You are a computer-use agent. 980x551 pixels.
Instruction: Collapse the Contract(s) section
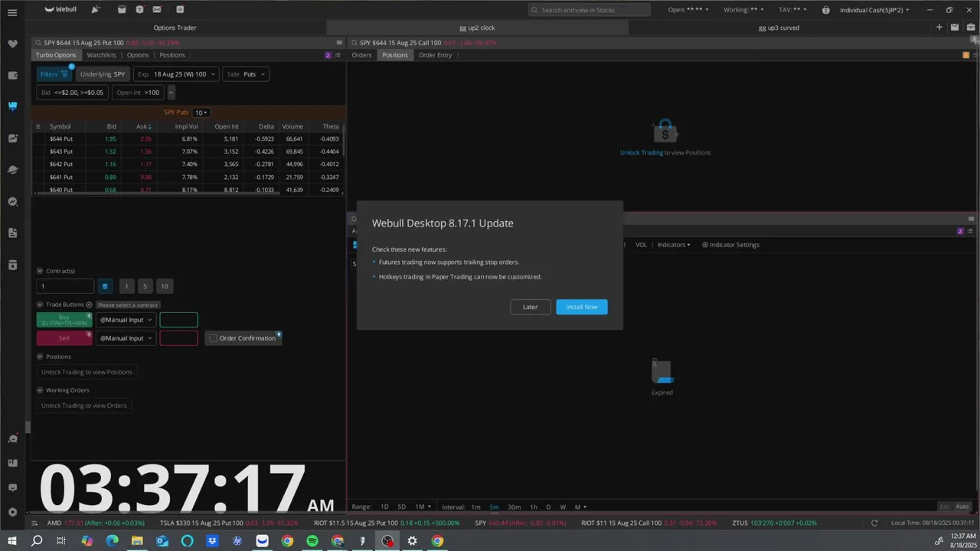(40, 271)
